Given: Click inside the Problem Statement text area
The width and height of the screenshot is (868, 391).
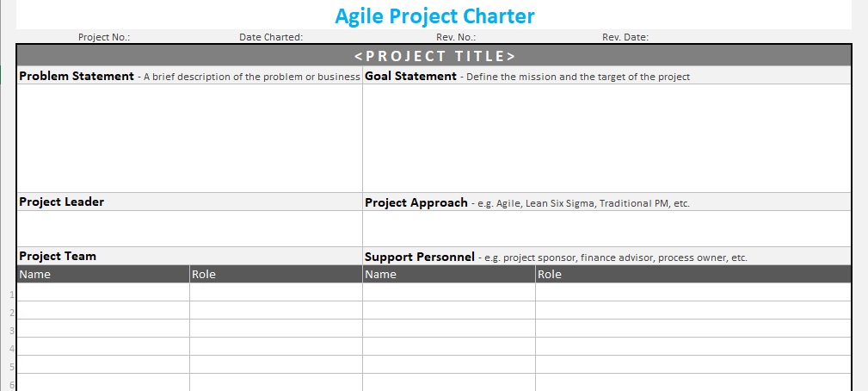Looking at the screenshot, I should (x=189, y=138).
